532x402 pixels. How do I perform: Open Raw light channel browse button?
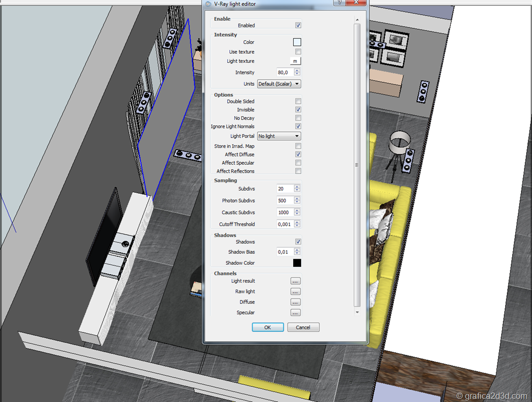click(295, 292)
